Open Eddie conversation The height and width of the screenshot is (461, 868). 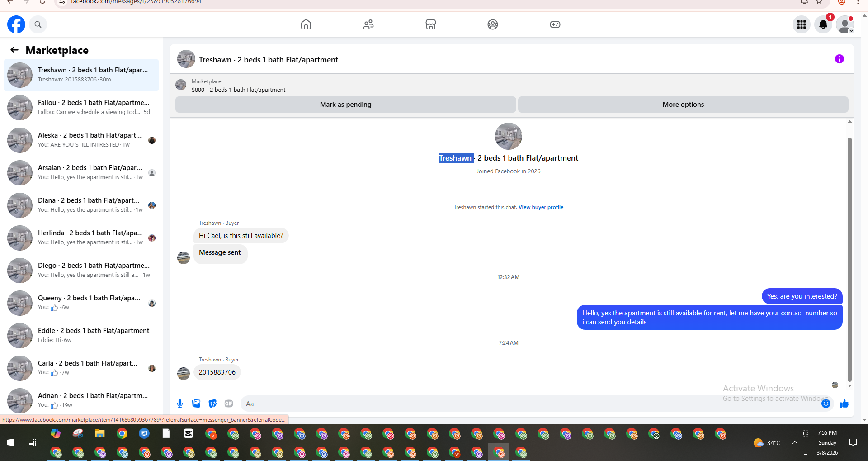81,335
